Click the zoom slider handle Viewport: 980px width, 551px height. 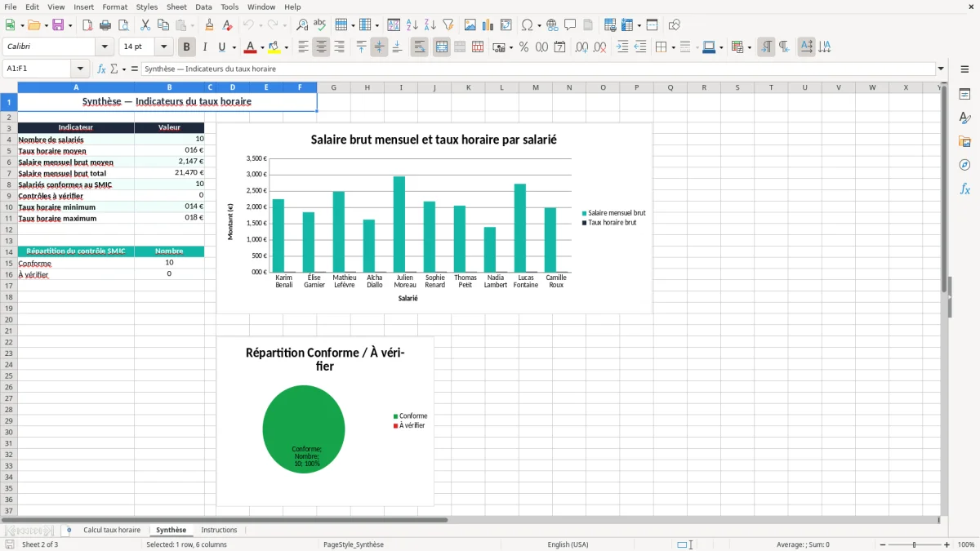point(915,544)
